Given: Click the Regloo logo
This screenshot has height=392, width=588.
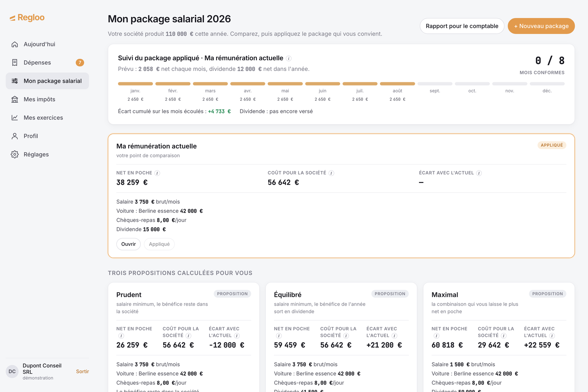Looking at the screenshot, I should click(x=27, y=18).
